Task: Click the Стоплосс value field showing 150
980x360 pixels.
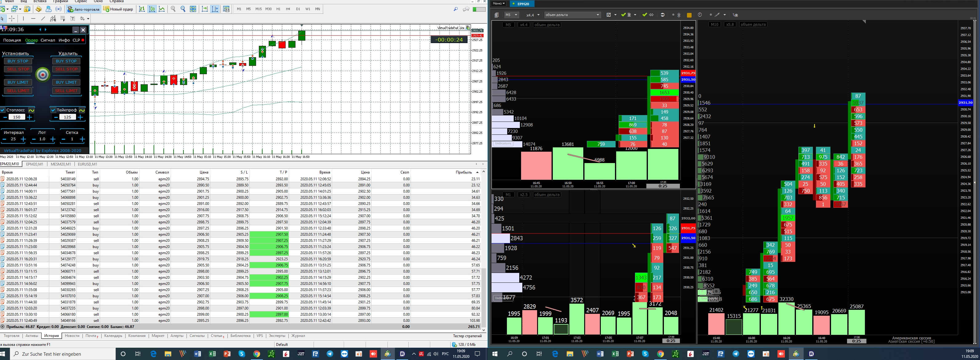Action: tap(17, 117)
